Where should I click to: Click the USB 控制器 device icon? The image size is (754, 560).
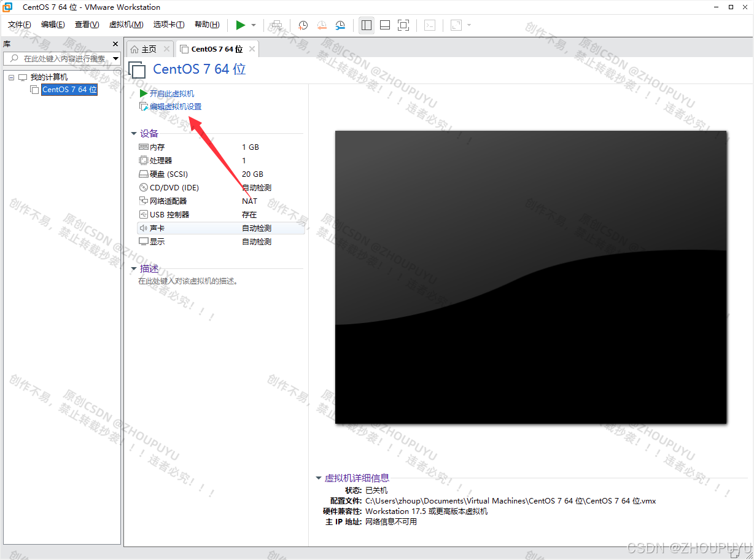tap(144, 215)
